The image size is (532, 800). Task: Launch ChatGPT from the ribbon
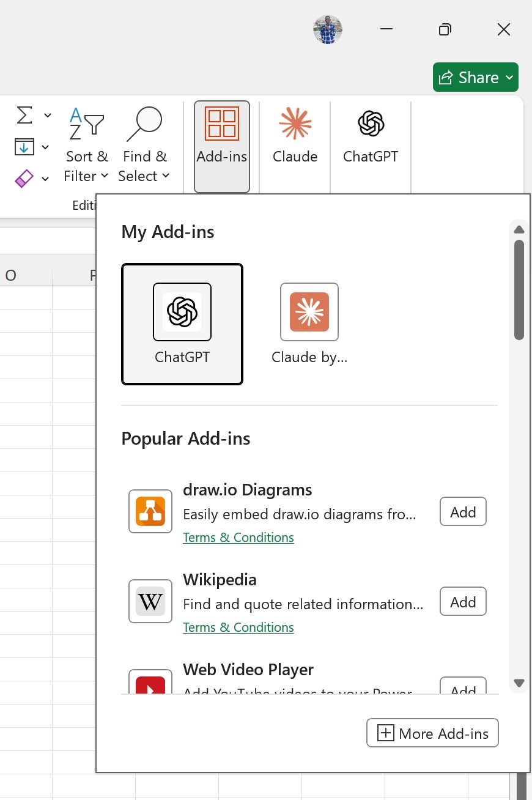coord(371,136)
